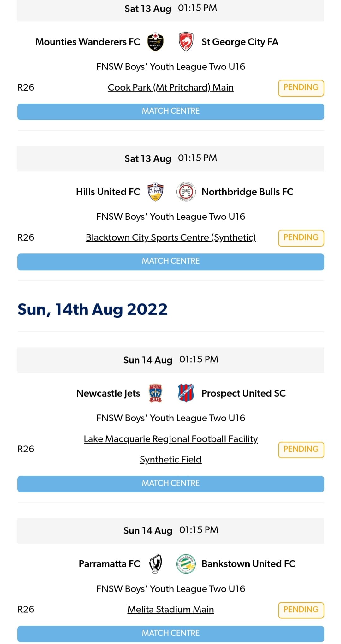
Task: Click the Sun, 14th Aug 2022 heading
Action: [x=92, y=310]
